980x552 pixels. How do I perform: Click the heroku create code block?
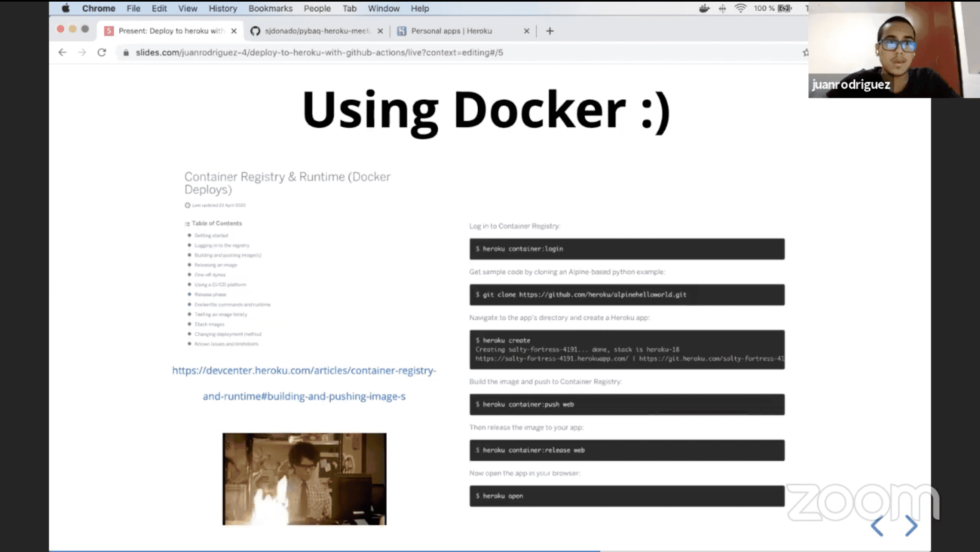(x=627, y=349)
